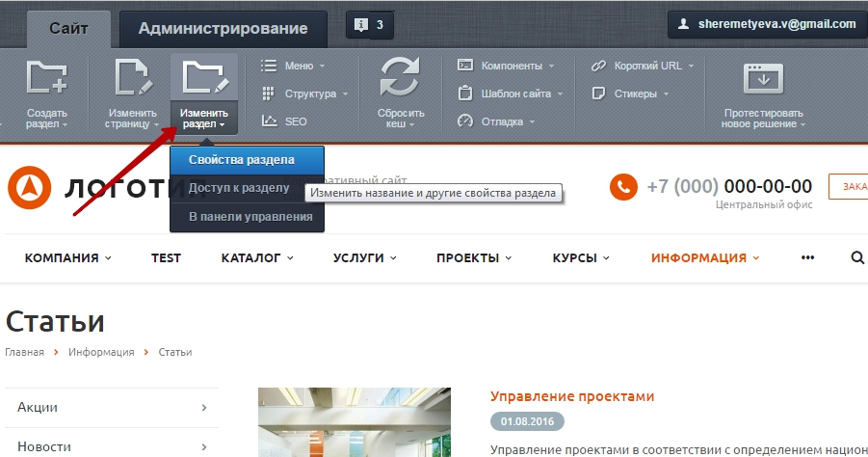Click the Edit Section folder icon

[204, 79]
